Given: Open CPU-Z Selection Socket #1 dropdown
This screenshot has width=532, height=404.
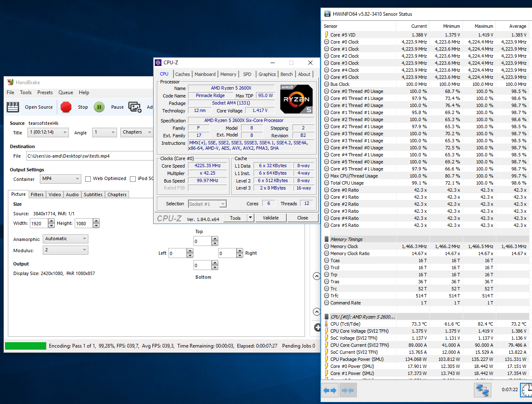Looking at the screenshot, I should coord(207,204).
